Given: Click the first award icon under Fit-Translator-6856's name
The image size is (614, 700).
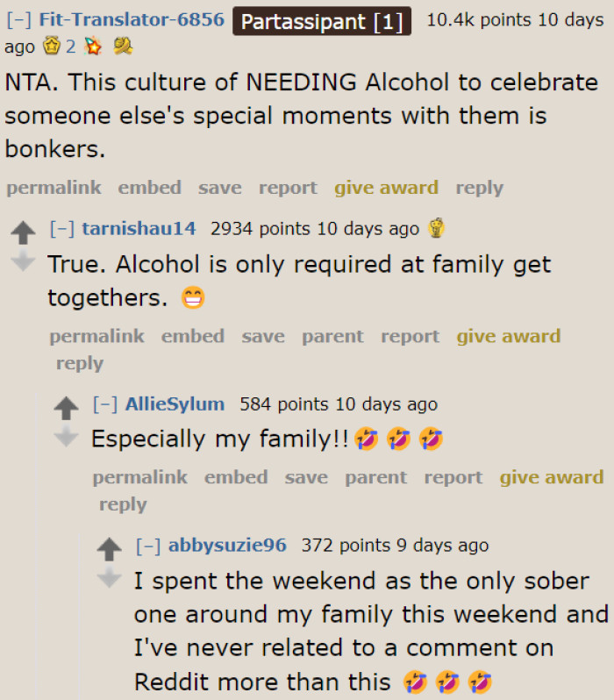Looking at the screenshot, I should pyautogui.click(x=52, y=46).
